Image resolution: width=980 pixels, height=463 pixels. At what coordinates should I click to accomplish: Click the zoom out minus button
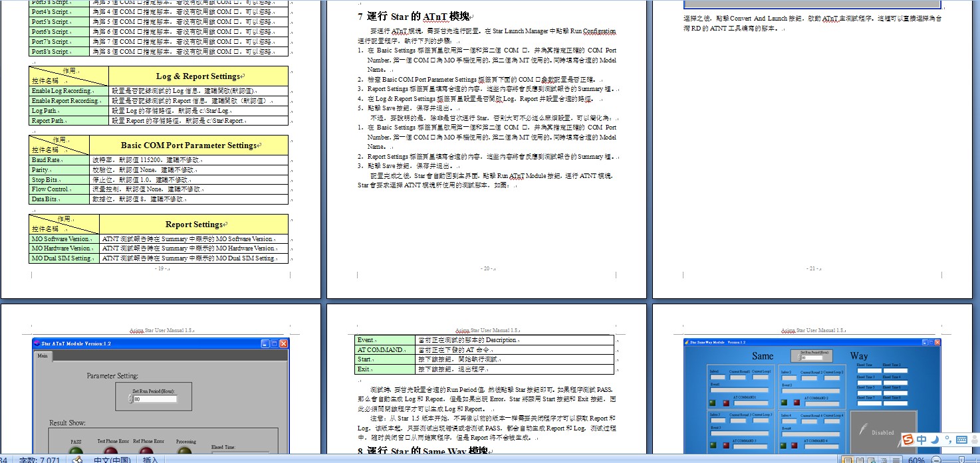tap(936, 460)
